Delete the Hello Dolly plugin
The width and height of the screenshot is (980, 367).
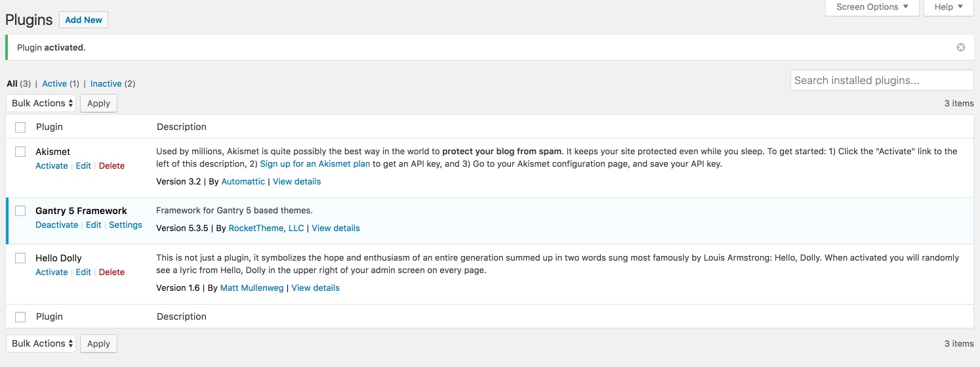click(112, 272)
